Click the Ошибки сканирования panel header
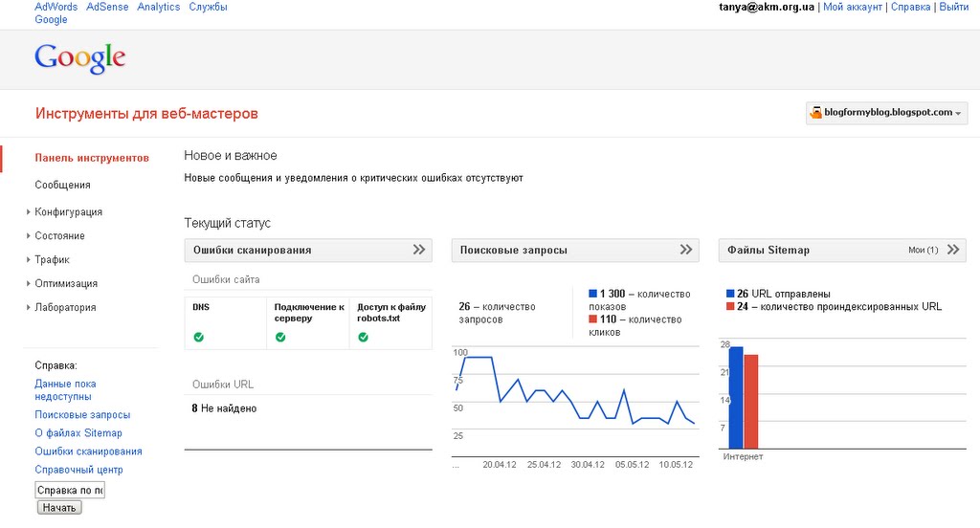The width and height of the screenshot is (980, 528). pyautogui.click(x=308, y=250)
